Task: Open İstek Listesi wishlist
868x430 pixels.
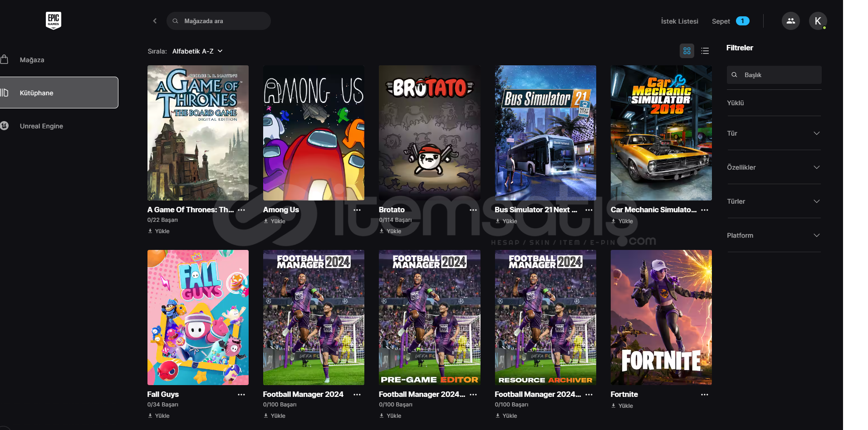Action: click(679, 21)
